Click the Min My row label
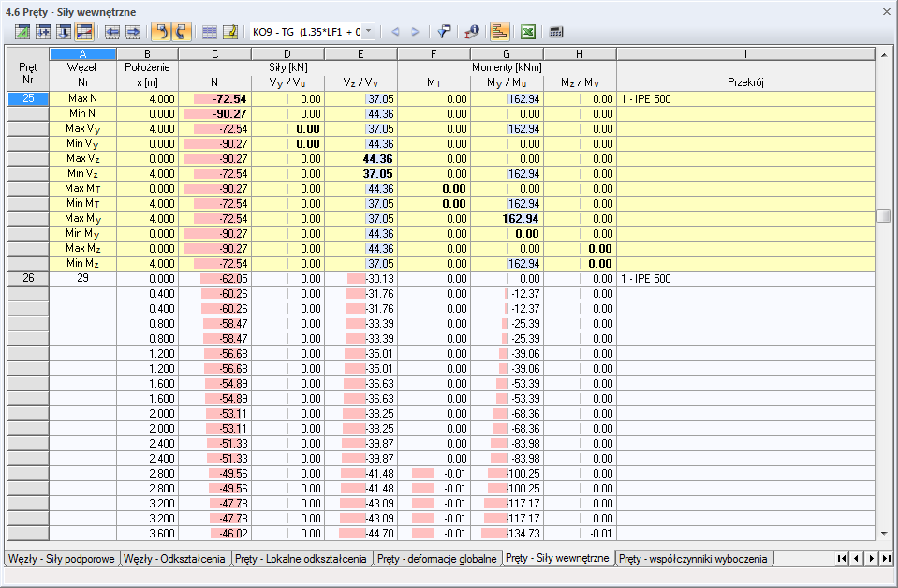This screenshot has width=898, height=588. tap(83, 233)
